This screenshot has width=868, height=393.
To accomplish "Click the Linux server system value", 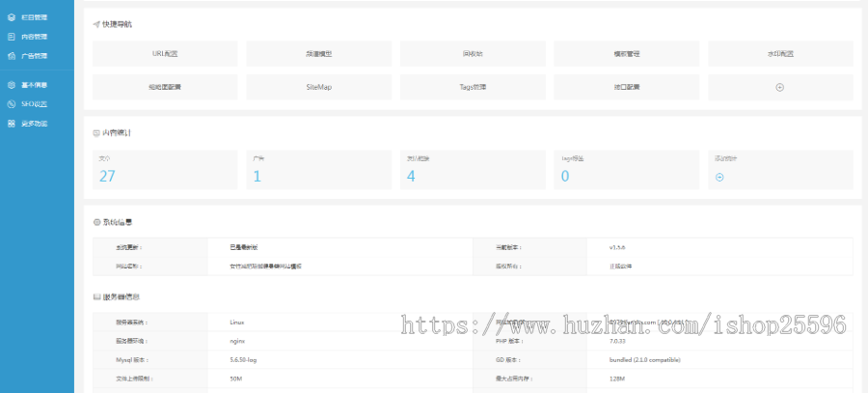I will pyautogui.click(x=237, y=323).
